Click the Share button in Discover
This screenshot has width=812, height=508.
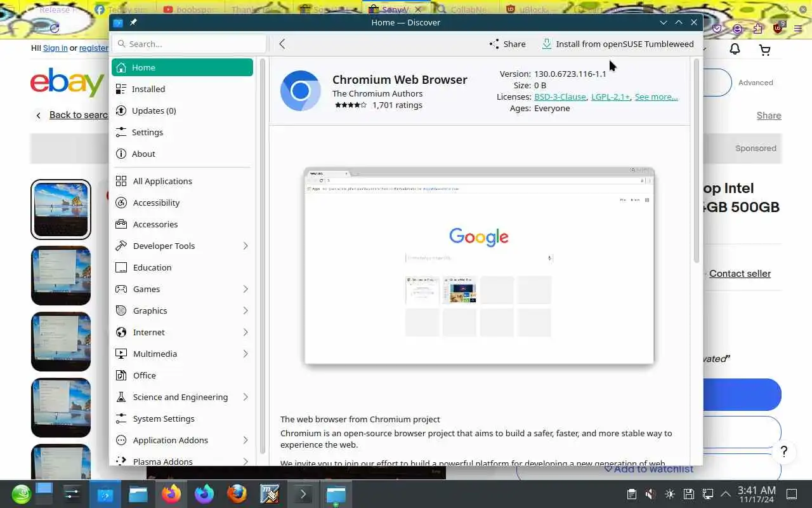507,44
